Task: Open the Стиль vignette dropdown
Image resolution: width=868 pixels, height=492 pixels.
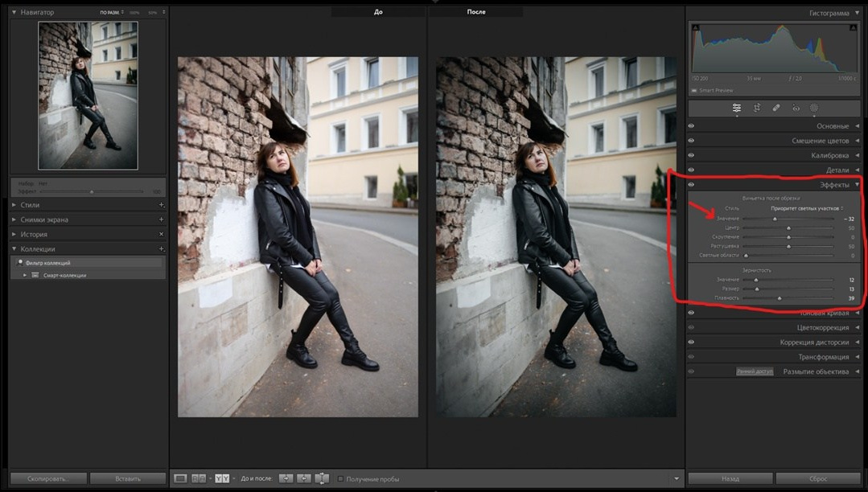Action: (806, 208)
